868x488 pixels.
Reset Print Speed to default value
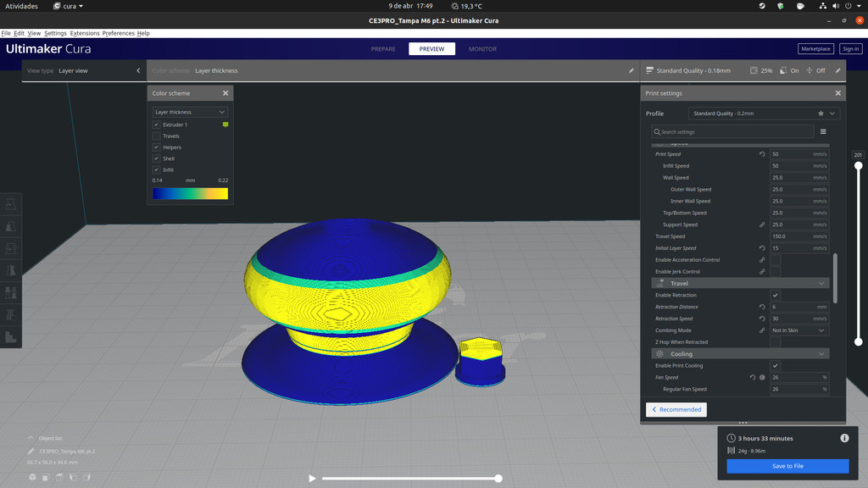[x=762, y=154]
